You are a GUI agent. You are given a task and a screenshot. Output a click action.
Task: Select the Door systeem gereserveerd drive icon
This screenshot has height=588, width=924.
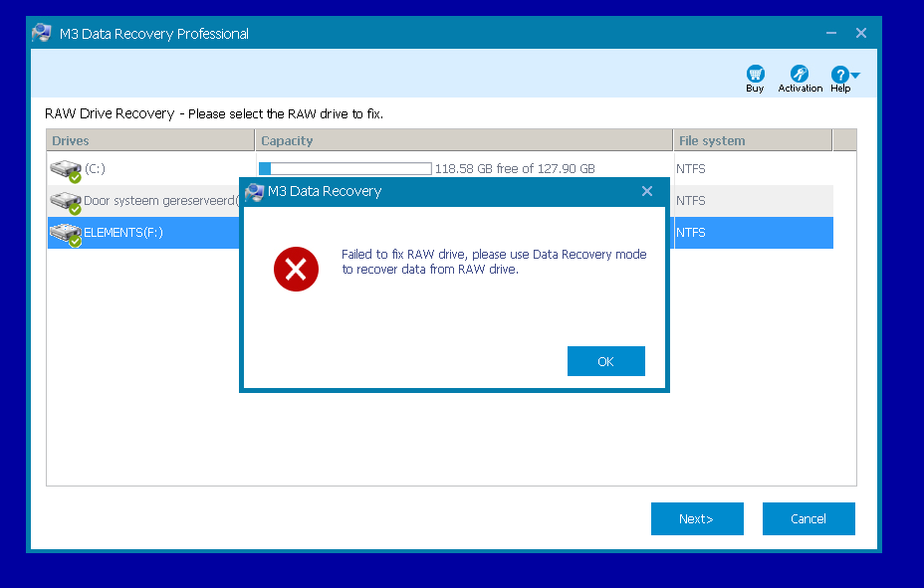point(66,203)
